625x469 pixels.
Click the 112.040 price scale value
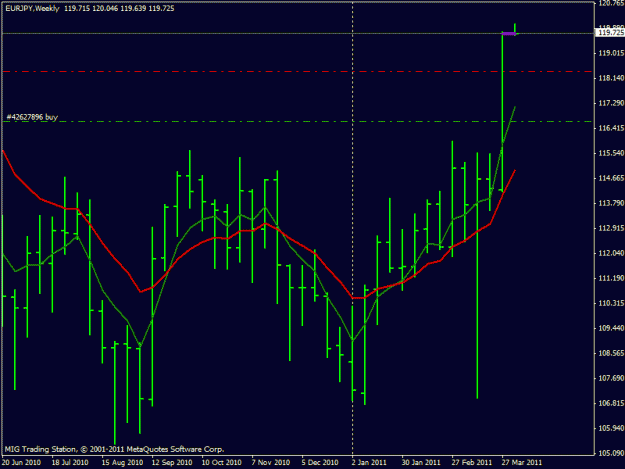(x=611, y=253)
